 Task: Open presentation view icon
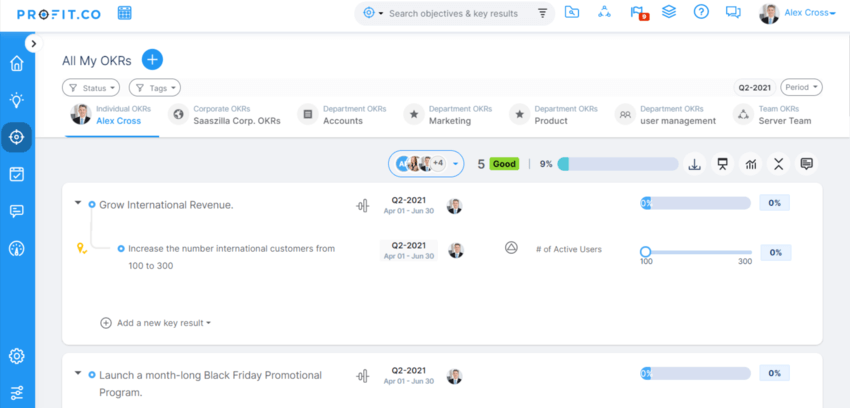tap(722, 164)
